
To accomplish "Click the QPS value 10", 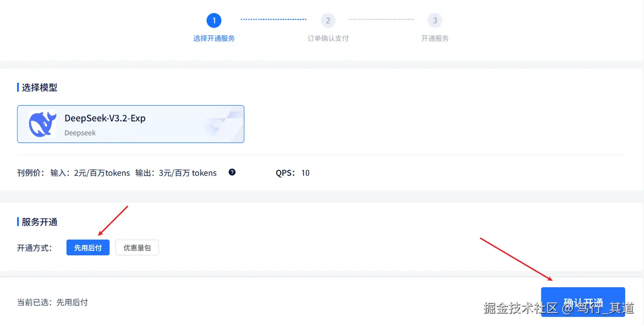I will tap(305, 173).
